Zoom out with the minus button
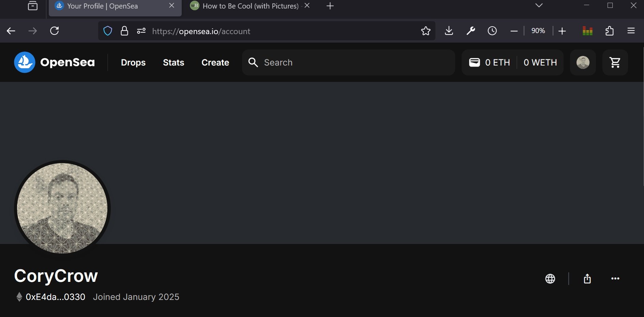Image resolution: width=644 pixels, height=317 pixels. (x=514, y=31)
